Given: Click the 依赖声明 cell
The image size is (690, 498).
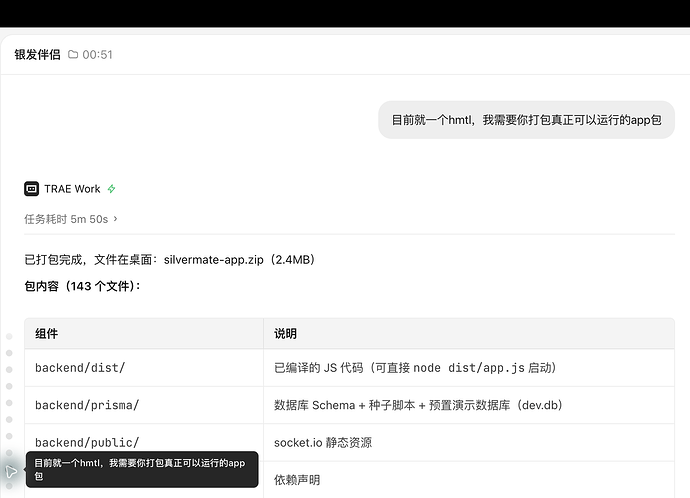Looking at the screenshot, I should [x=469, y=480].
